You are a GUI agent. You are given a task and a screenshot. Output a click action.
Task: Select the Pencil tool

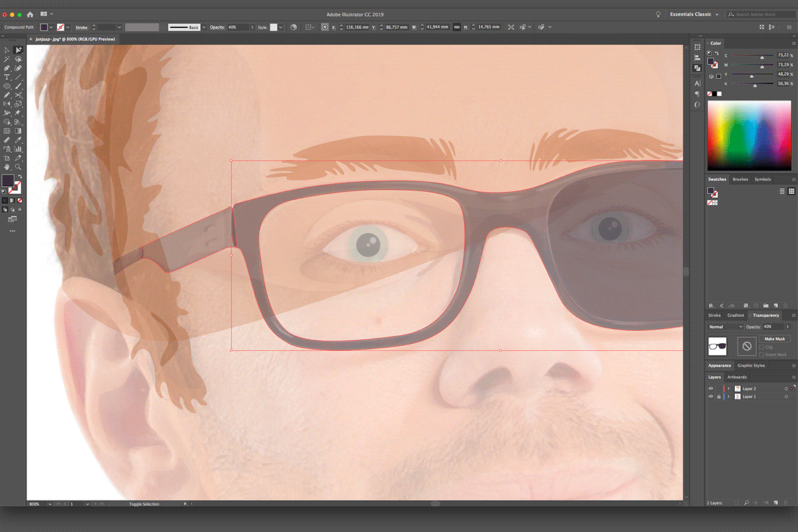(7, 95)
